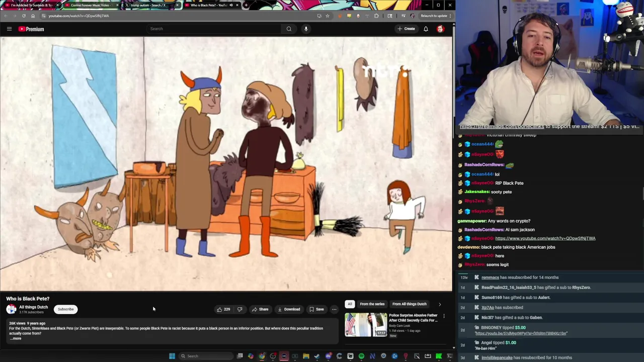Screen dimensions: 644x362
Task: Select the 'From All things Dutch' chip
Action: [409, 304]
